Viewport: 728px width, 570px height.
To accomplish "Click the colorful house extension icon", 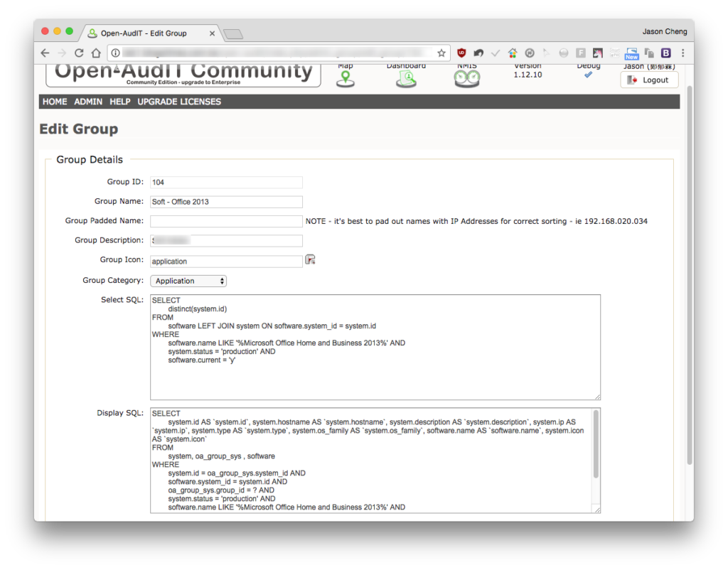I will (x=513, y=53).
